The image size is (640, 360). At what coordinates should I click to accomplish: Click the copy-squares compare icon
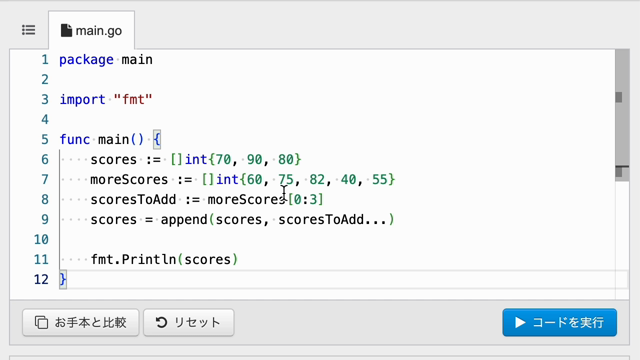pos(41,322)
